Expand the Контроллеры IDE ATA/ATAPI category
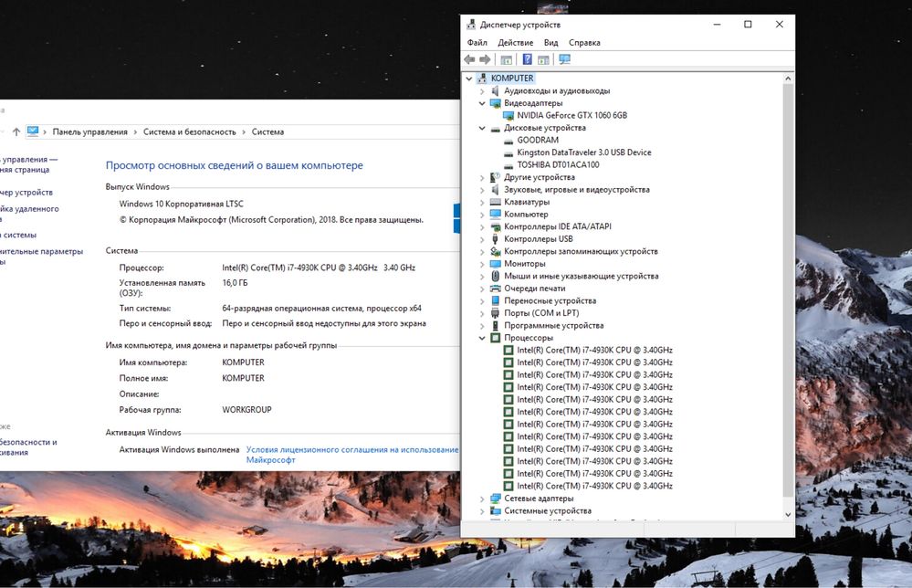 pyautogui.click(x=482, y=226)
